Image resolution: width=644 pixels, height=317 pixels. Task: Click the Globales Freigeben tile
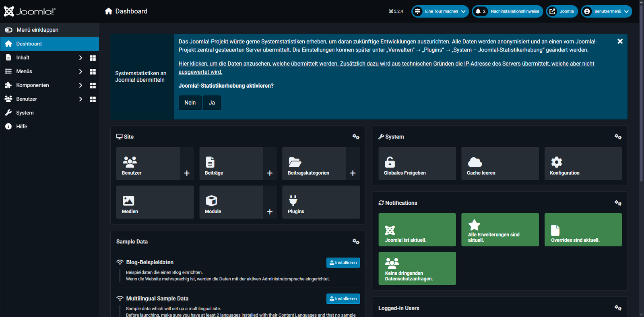point(417,163)
